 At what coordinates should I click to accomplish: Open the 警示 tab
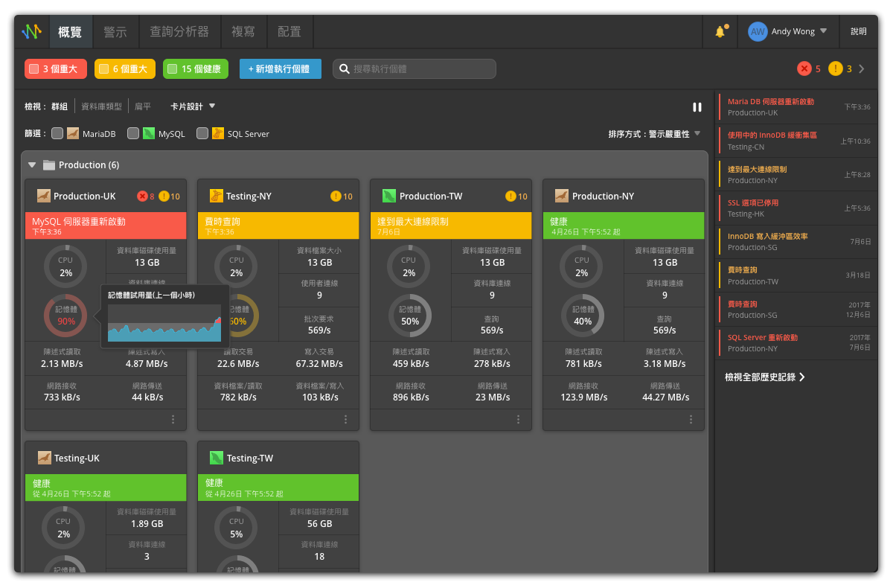pos(115,31)
